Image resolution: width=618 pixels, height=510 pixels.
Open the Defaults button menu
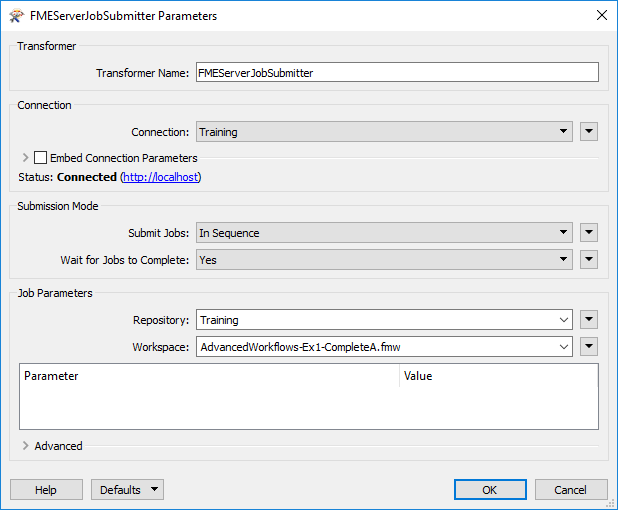pos(127,490)
